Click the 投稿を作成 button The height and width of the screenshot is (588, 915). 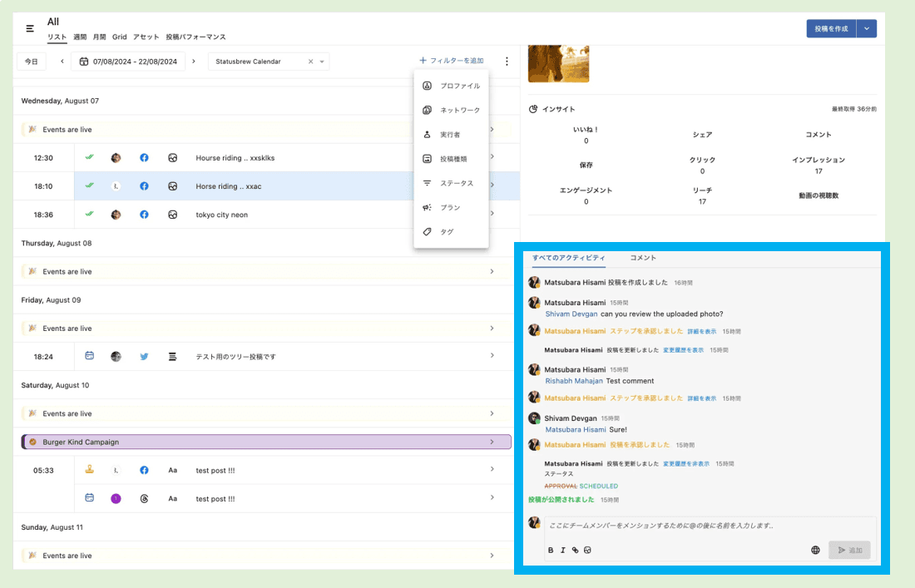pyautogui.click(x=831, y=28)
